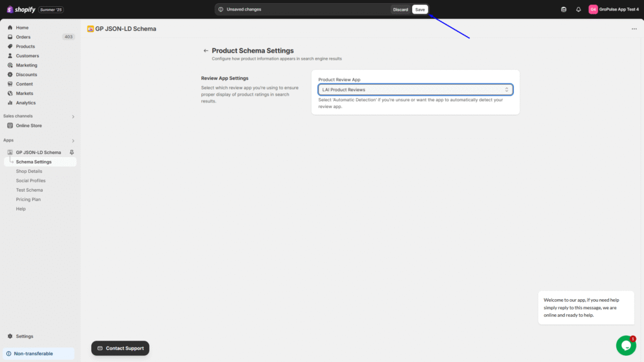Open Pricing Plan page
The width and height of the screenshot is (644, 362).
28,199
